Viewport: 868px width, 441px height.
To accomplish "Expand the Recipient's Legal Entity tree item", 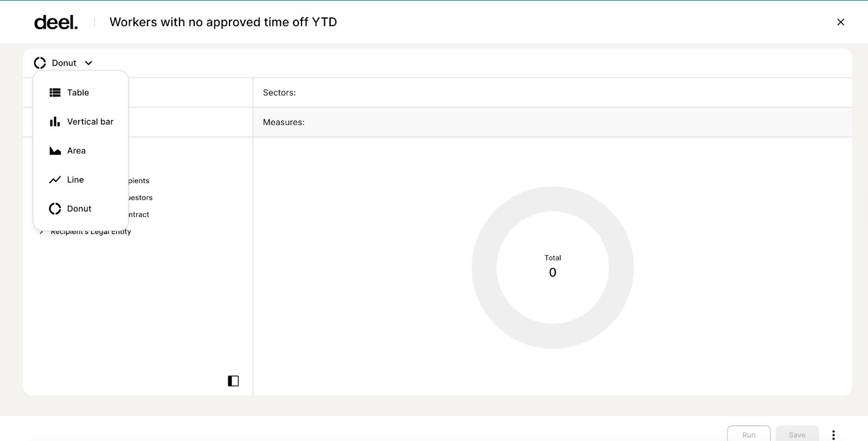I will [42, 232].
